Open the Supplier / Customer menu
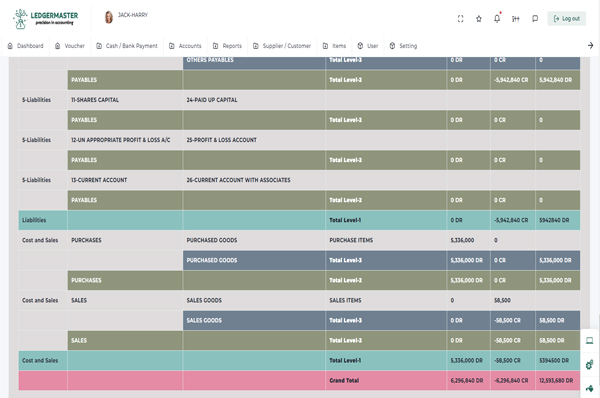The height and width of the screenshot is (398, 600). coord(282,46)
